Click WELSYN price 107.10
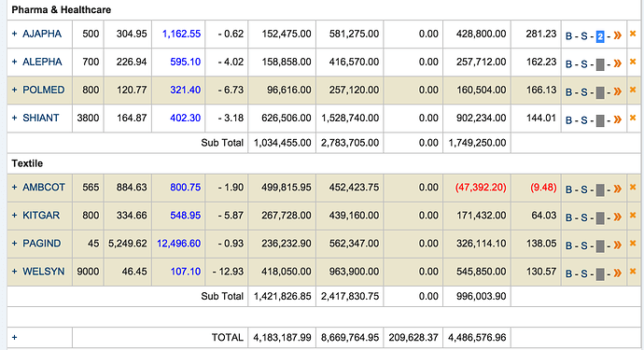This screenshot has width=644, height=350. [x=185, y=272]
